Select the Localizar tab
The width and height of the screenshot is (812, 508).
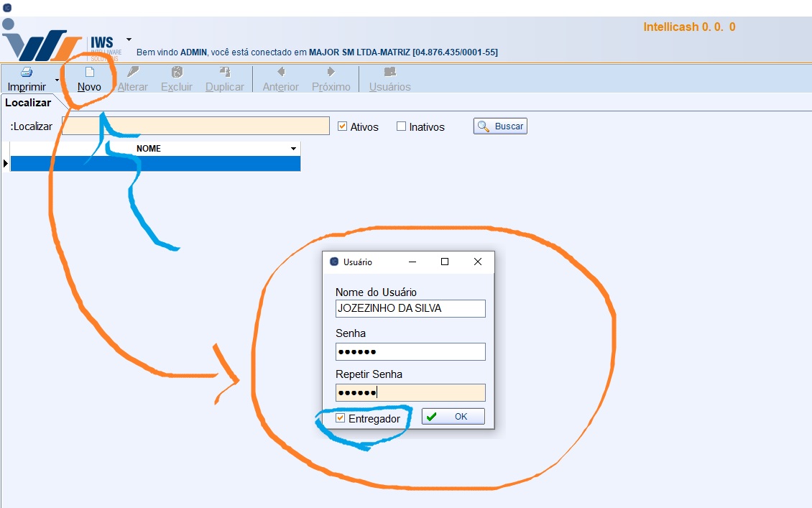point(29,103)
